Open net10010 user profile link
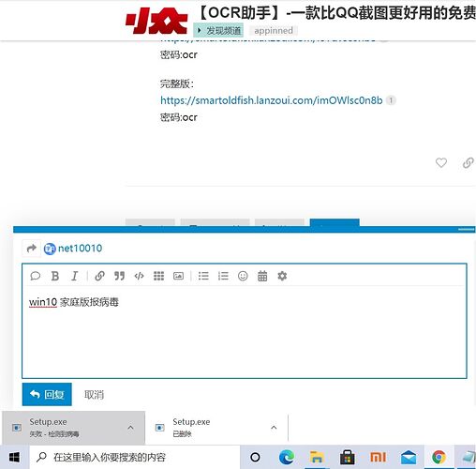The height and width of the screenshot is (469, 476). point(80,249)
